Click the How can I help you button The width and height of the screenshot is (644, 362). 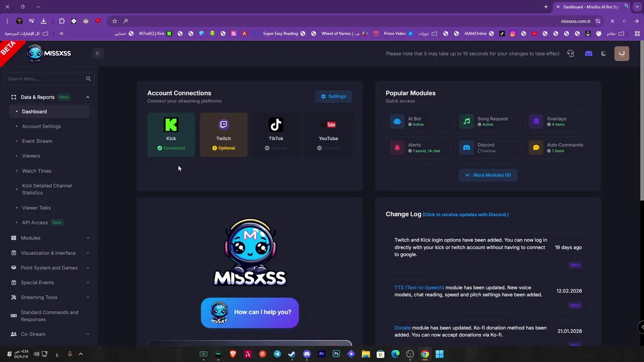click(250, 312)
